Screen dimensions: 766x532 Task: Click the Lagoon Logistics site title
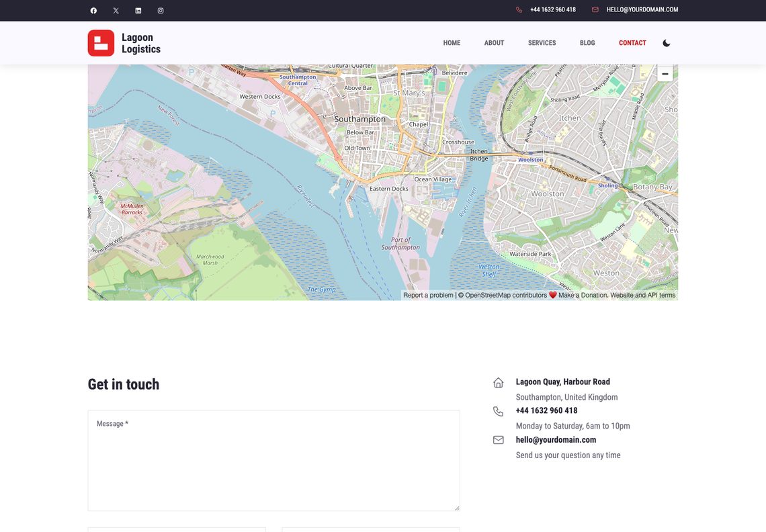(x=140, y=43)
